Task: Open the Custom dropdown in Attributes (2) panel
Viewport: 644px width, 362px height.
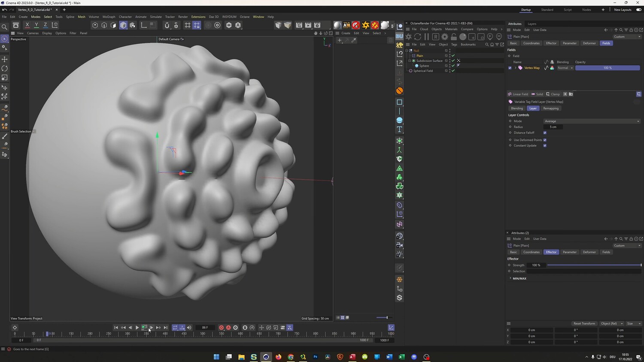Action: pos(627,246)
